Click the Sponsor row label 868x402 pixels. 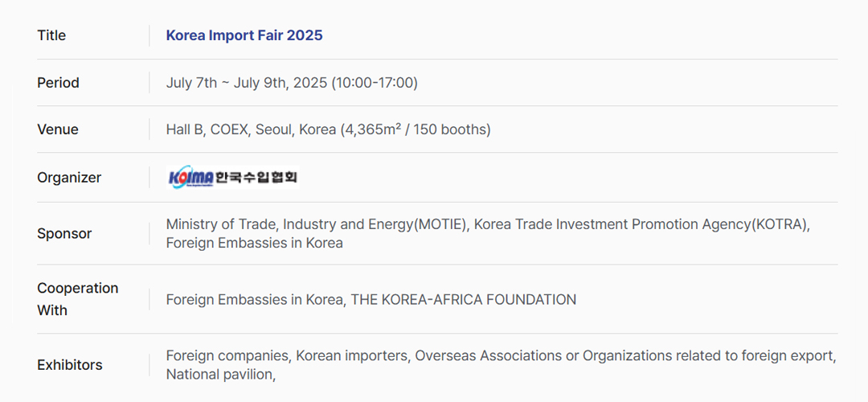(64, 234)
